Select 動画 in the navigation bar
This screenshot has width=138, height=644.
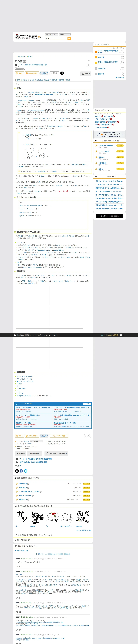18,335
